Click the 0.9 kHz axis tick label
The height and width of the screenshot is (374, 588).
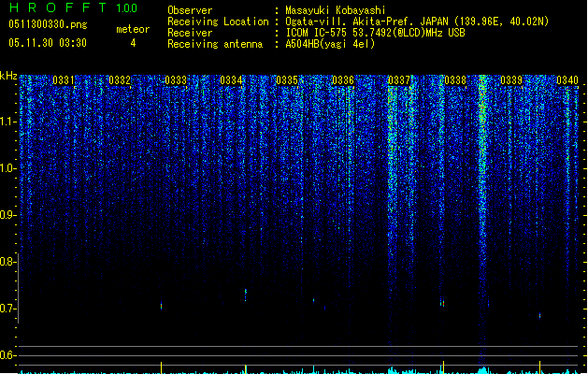pyautogui.click(x=8, y=215)
